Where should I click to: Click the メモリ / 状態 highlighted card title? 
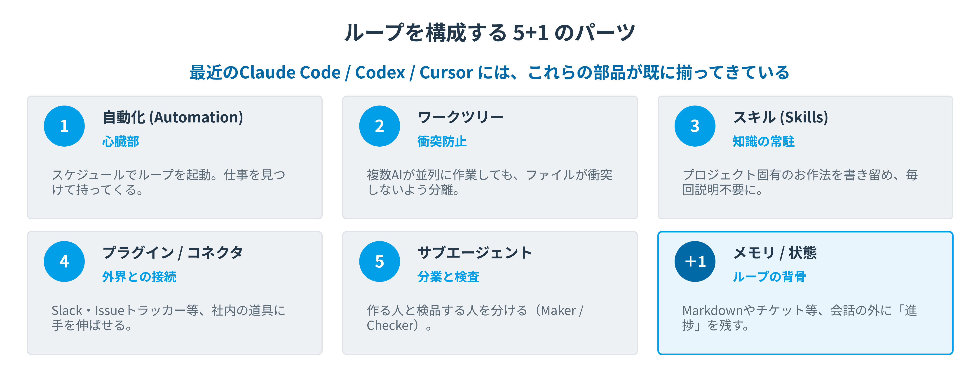pyautogui.click(x=775, y=253)
